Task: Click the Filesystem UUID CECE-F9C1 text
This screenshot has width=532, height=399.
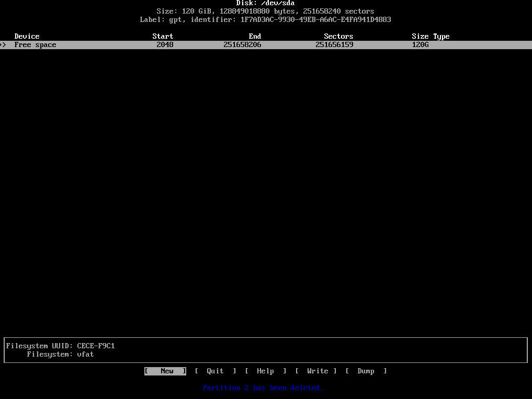Action: pos(60,346)
